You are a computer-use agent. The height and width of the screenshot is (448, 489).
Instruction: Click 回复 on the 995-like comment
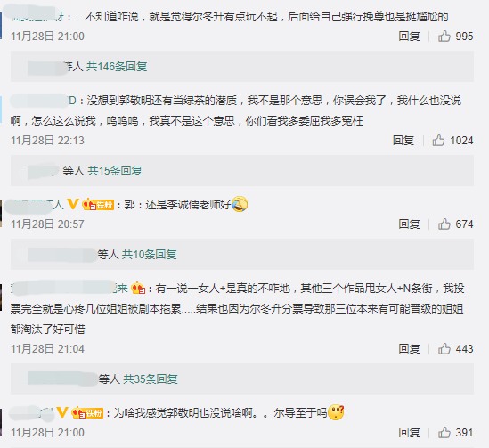(x=409, y=37)
